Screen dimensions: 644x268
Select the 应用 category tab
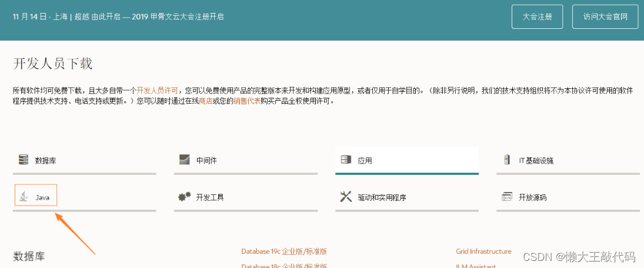[x=407, y=160]
